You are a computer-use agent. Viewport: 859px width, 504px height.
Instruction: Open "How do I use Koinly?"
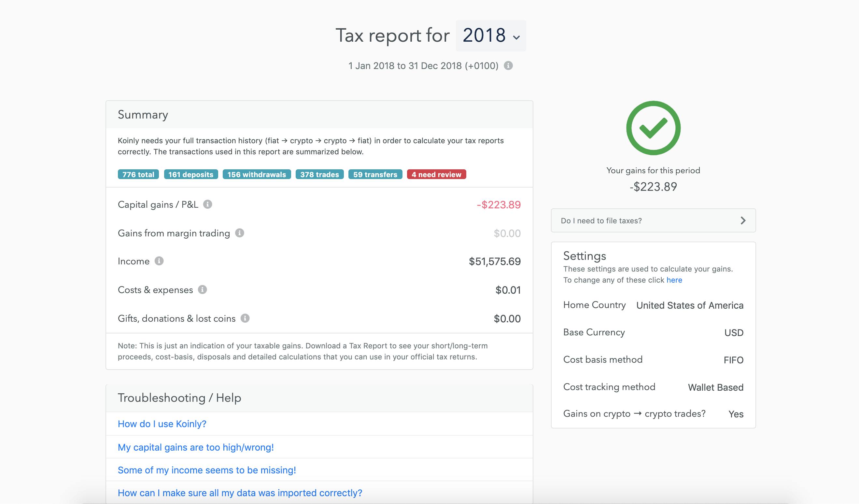coord(162,424)
